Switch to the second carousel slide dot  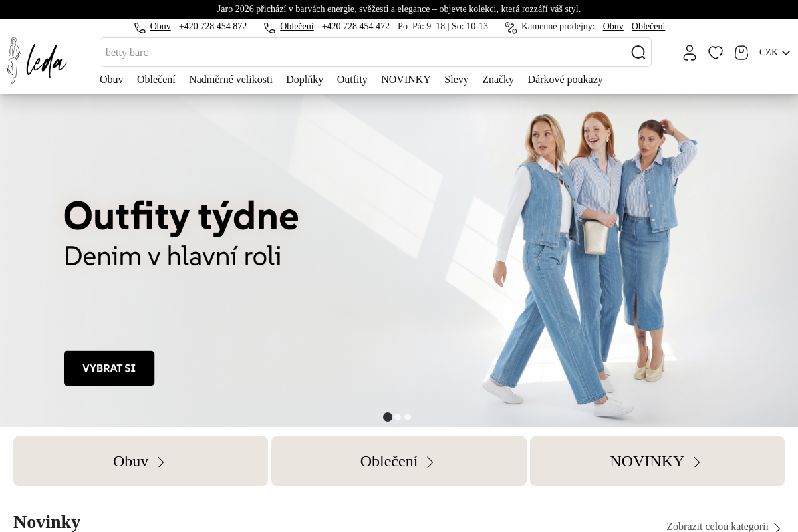(398, 417)
